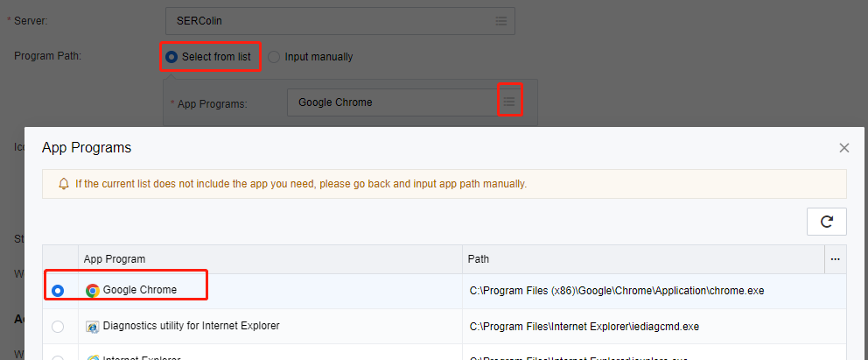Click the 'Path' column header
Image resolution: width=868 pixels, height=360 pixels.
tap(479, 259)
